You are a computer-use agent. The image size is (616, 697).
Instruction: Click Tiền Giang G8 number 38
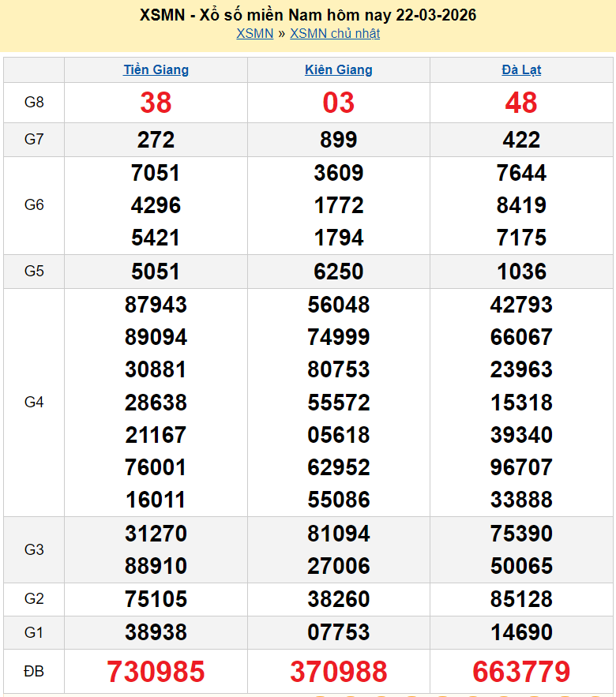(x=156, y=103)
